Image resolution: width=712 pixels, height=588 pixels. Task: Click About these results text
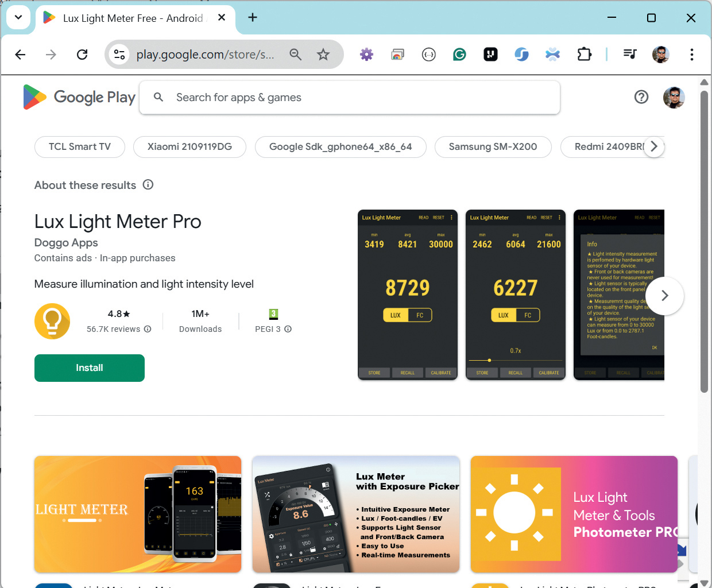coord(85,185)
